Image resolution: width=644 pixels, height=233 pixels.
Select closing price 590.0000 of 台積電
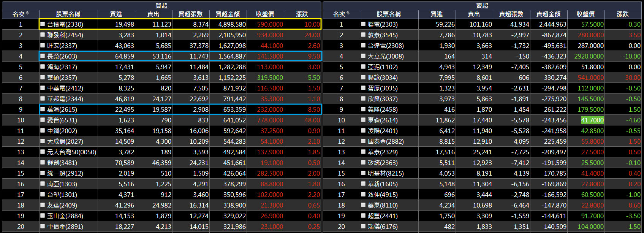coord(270,24)
